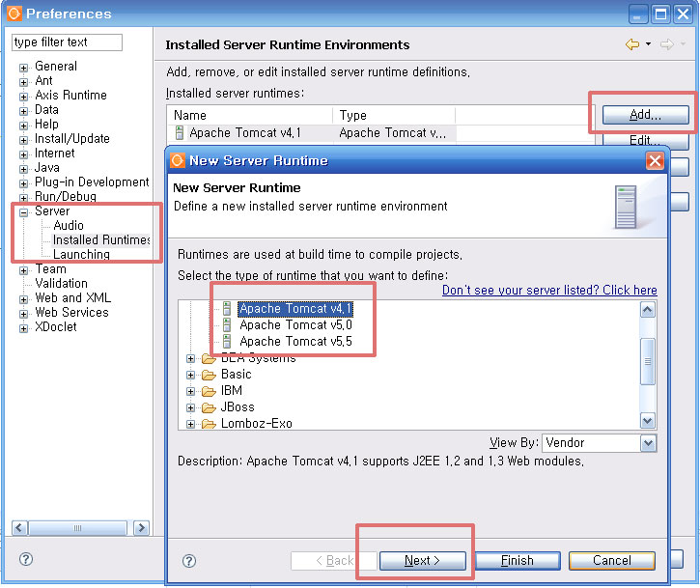Click the JBoss folder icon
The image size is (700, 588).
point(209,407)
